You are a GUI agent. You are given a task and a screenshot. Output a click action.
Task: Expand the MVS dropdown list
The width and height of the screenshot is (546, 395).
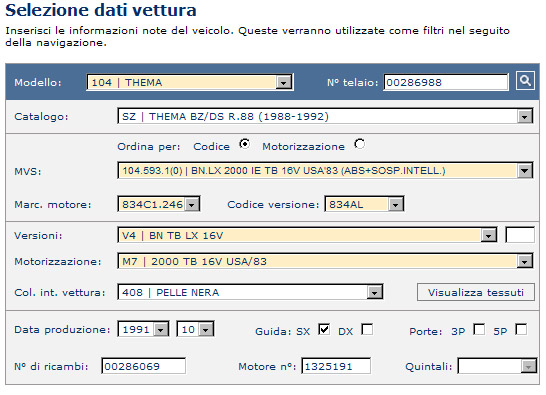325,171
